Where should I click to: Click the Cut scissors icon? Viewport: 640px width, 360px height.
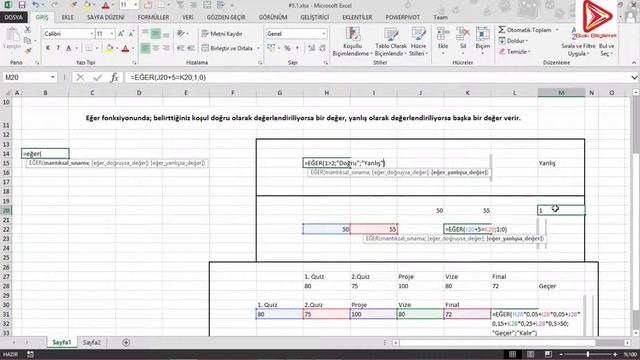click(27, 30)
